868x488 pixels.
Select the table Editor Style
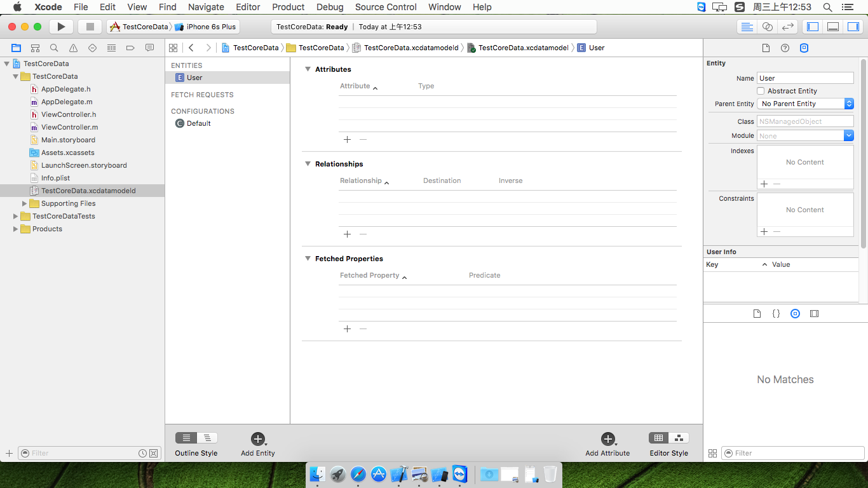tap(658, 438)
